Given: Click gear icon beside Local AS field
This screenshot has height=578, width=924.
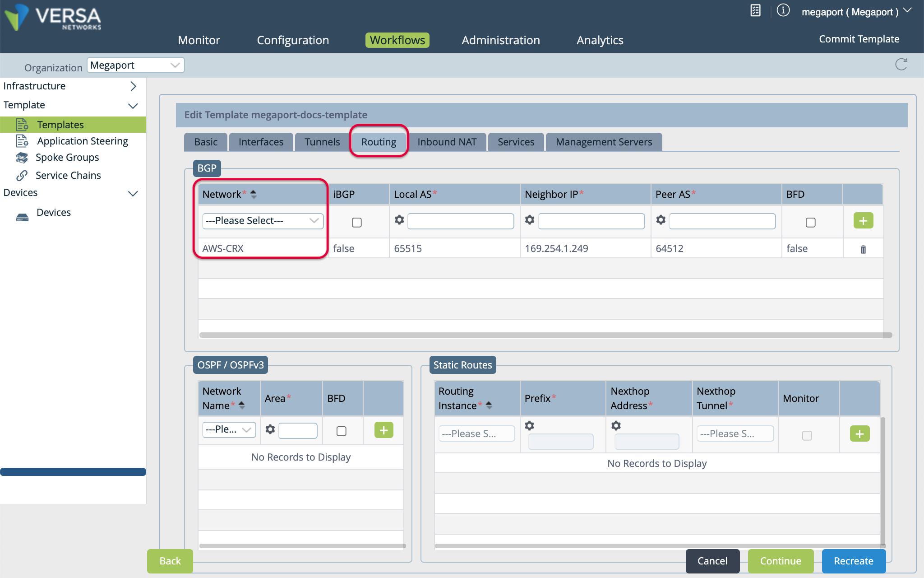Looking at the screenshot, I should 399,220.
